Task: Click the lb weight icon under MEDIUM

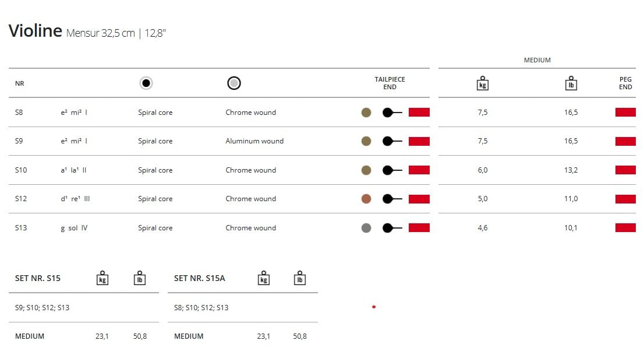Action: coord(571,83)
